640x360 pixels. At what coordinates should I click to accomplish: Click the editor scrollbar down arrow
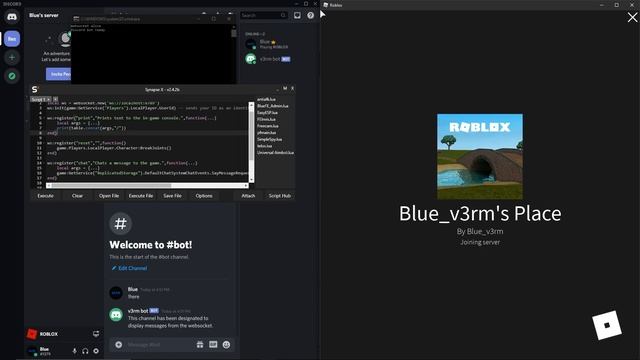coord(251,180)
